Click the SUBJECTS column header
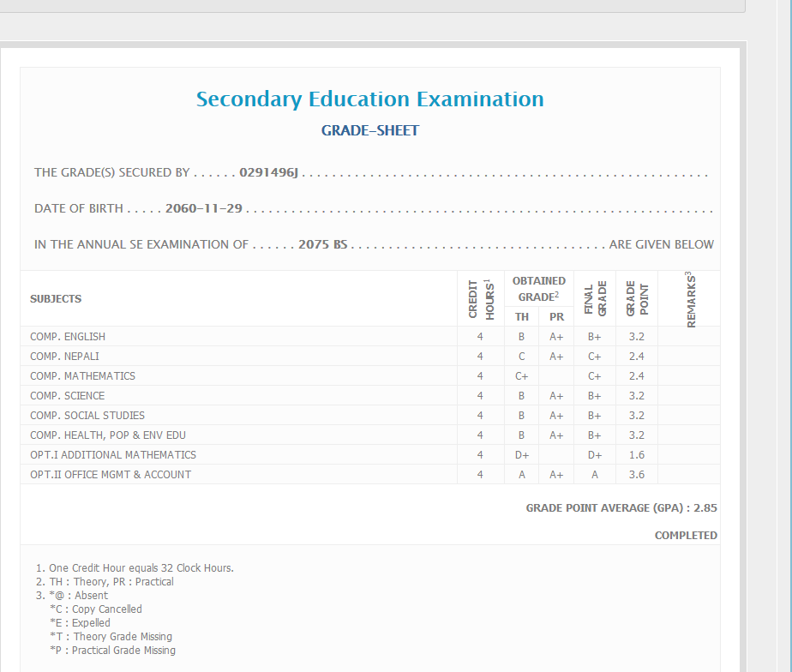The width and height of the screenshot is (792, 672). click(x=56, y=299)
